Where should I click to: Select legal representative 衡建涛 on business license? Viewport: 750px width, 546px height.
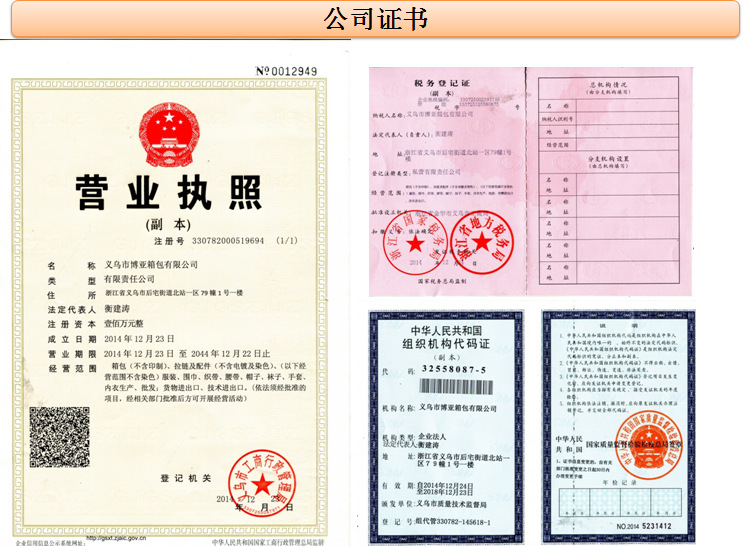tap(117, 308)
